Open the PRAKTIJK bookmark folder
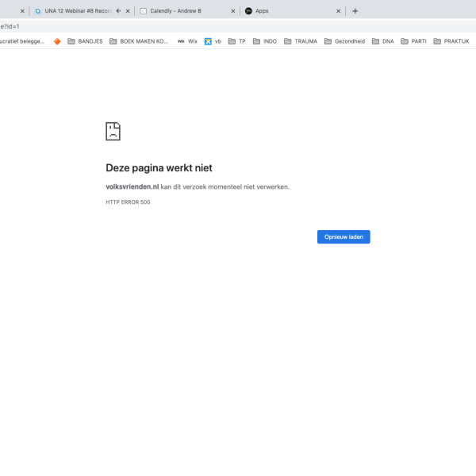Screen dimensions: 476x476 point(451,41)
